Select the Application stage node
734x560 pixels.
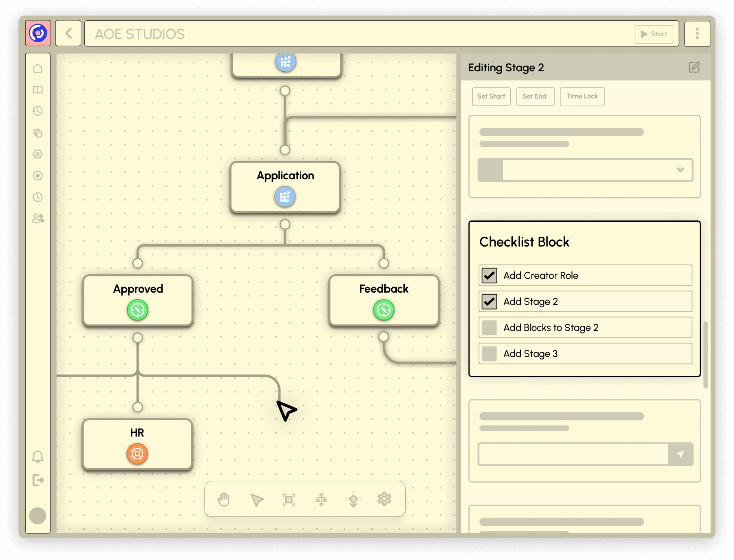coord(285,187)
